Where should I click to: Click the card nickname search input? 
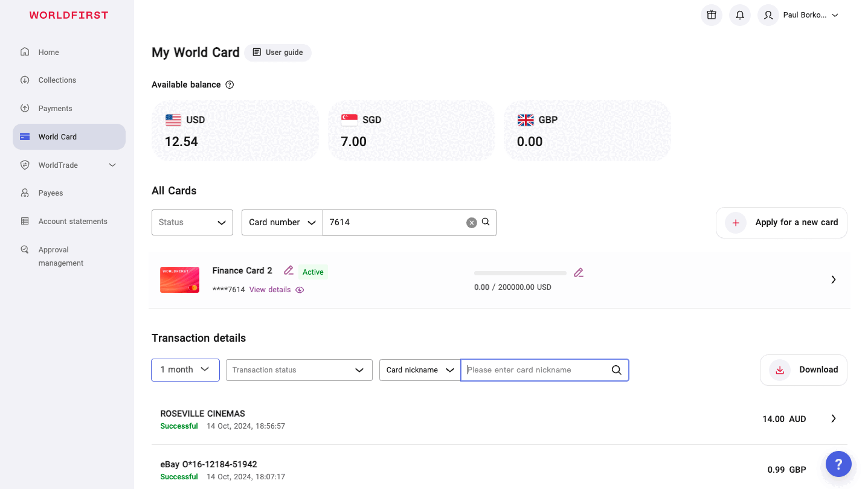pos(535,370)
